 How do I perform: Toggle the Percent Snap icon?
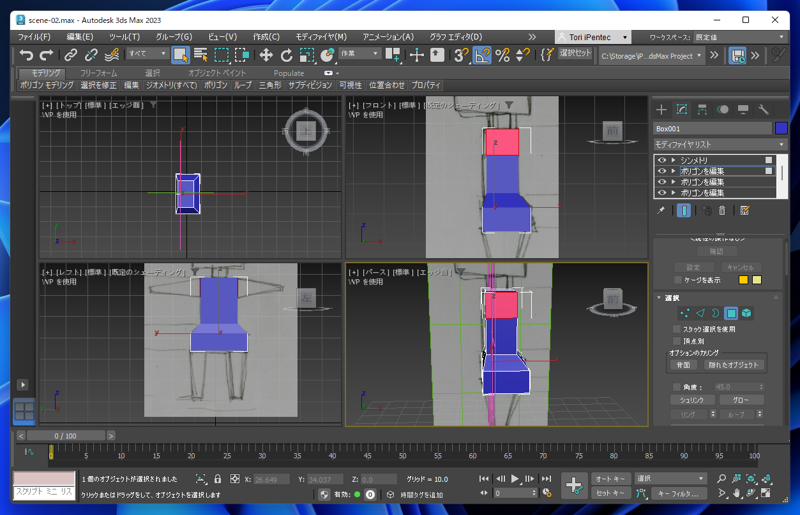[x=503, y=55]
